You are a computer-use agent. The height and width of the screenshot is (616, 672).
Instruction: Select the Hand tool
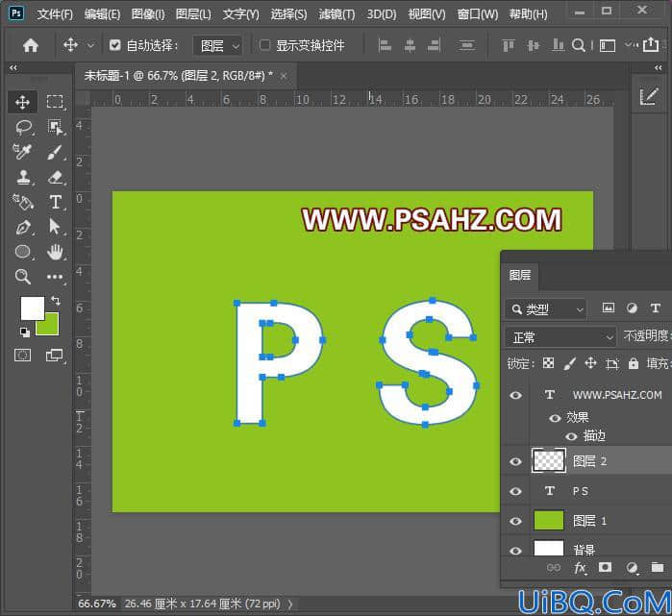56,252
